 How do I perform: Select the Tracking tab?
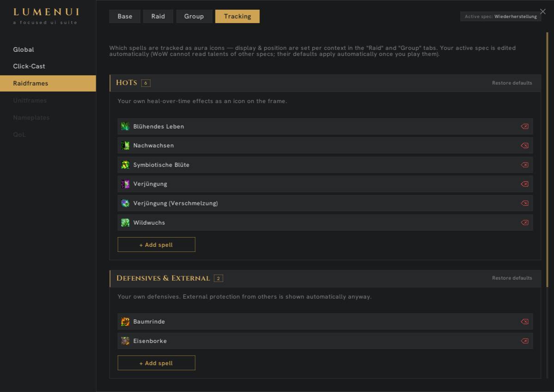[x=237, y=16]
